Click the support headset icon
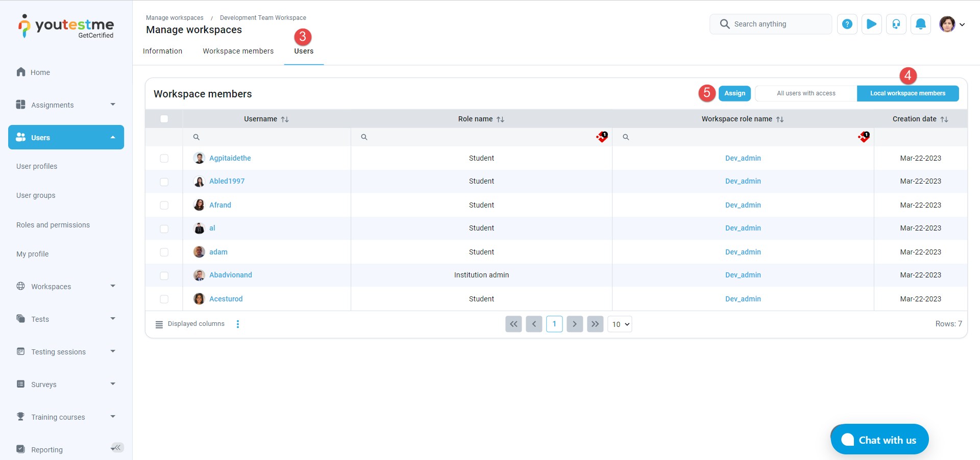Screen dimensions: 980x460 pyautogui.click(x=896, y=24)
